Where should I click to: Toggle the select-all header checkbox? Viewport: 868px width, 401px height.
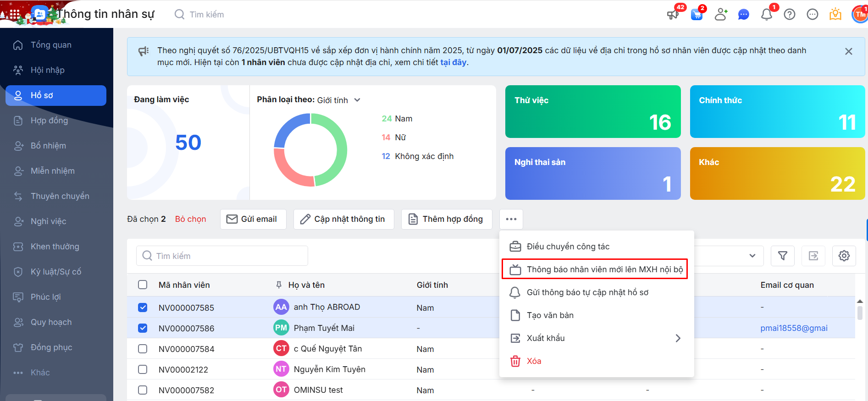point(143,285)
